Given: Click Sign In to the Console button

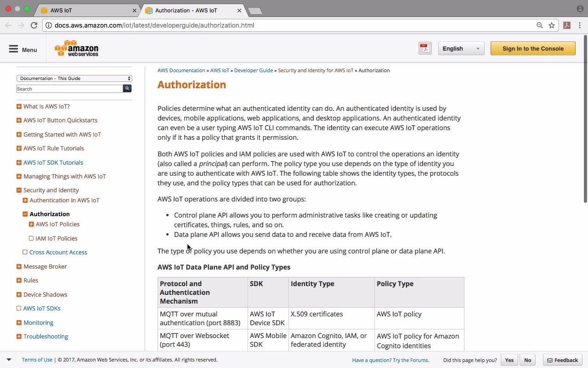Looking at the screenshot, I should coord(533,48).
